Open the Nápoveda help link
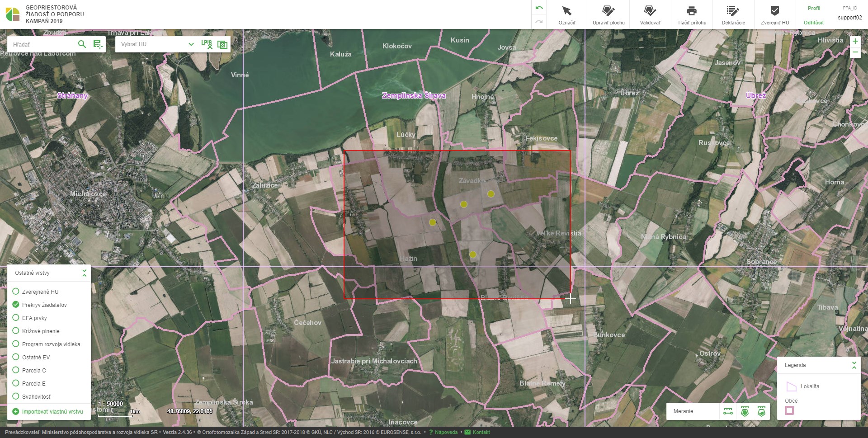This screenshot has width=868, height=438. (x=446, y=432)
